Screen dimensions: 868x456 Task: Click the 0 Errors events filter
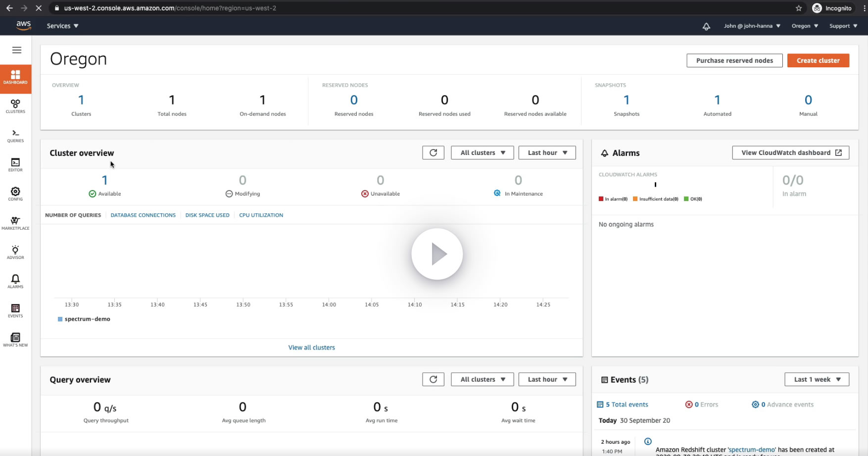coord(702,405)
